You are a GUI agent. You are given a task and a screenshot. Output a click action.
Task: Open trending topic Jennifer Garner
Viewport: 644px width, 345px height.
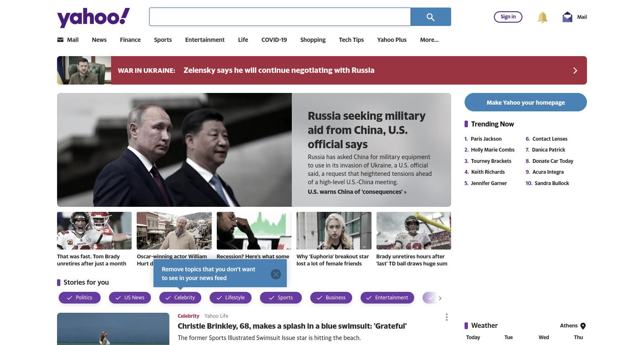click(489, 183)
